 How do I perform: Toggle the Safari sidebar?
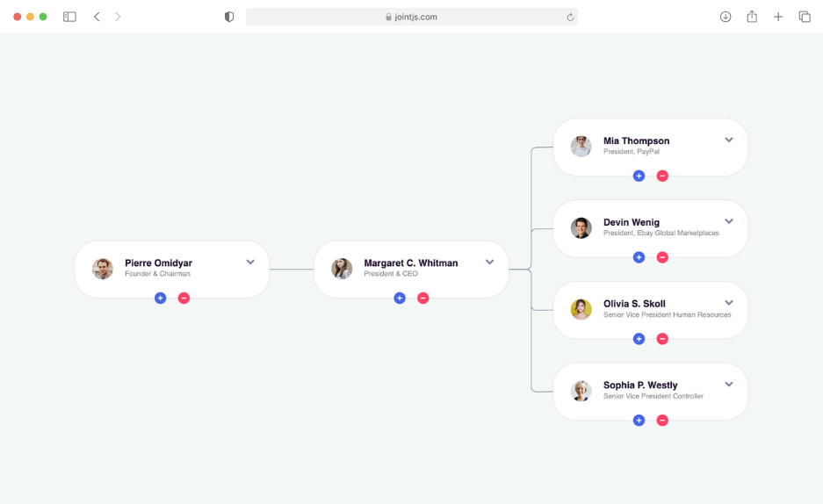(69, 17)
